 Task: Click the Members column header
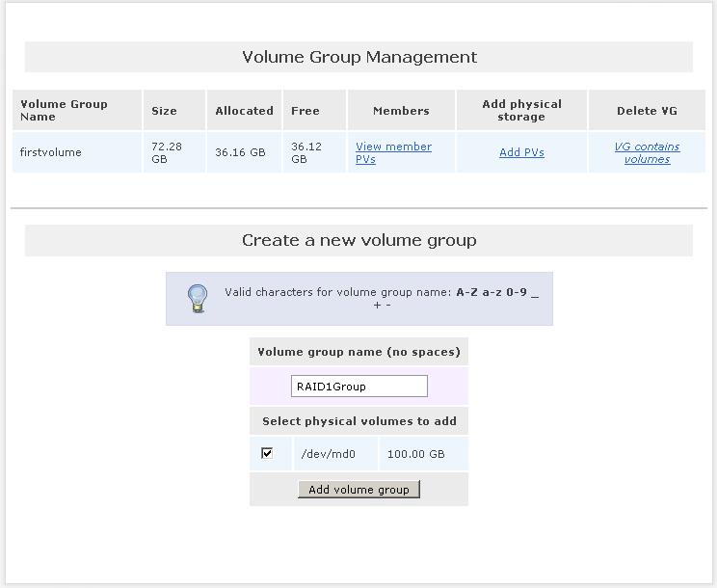click(401, 111)
